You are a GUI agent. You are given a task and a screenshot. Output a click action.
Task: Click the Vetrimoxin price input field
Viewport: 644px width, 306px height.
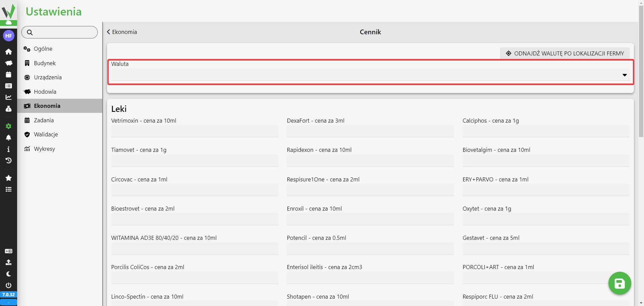point(195,131)
